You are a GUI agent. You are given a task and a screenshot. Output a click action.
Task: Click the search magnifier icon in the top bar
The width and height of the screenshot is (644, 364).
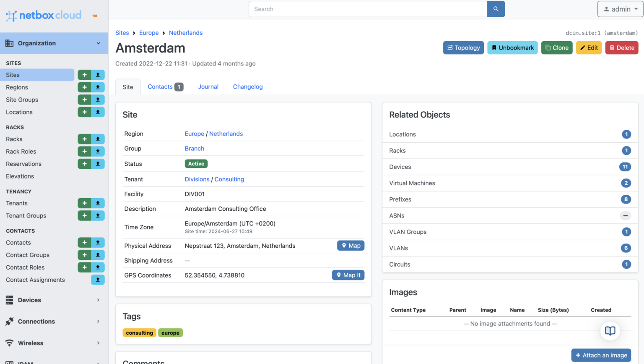coord(496,9)
